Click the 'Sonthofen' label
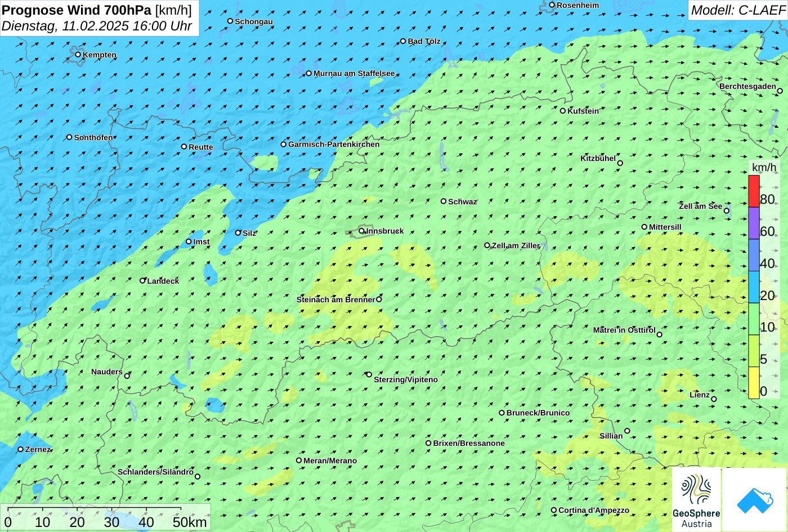The image size is (788, 532). 93,137
